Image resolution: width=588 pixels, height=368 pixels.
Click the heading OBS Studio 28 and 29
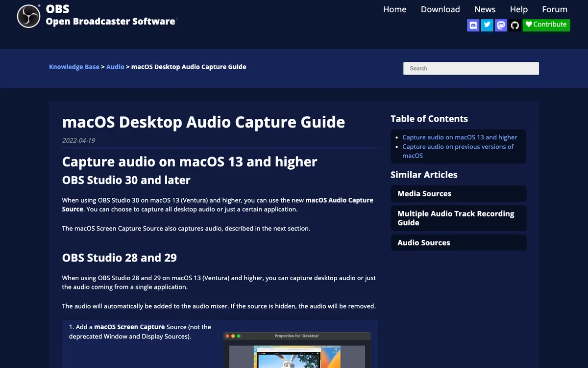120,258
